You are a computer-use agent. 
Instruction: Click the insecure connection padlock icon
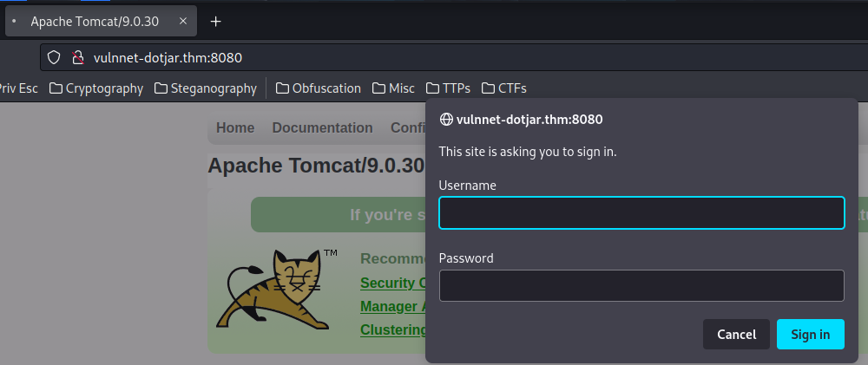tap(78, 57)
